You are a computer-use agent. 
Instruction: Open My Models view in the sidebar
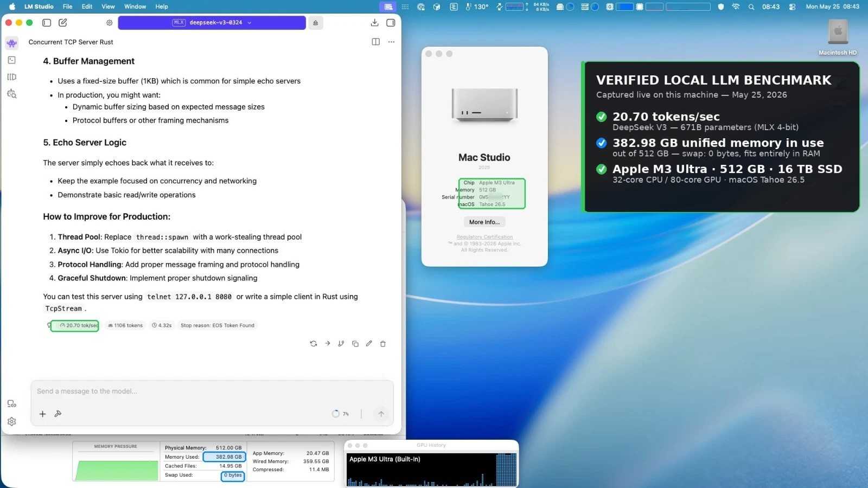(12, 77)
